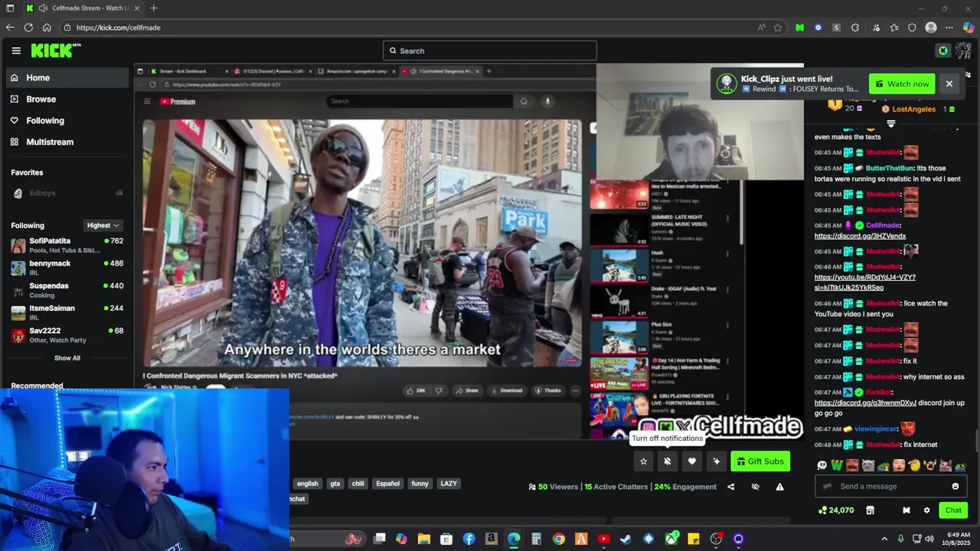Open a new browser tab
The height and width of the screenshot is (551, 980).
click(154, 8)
